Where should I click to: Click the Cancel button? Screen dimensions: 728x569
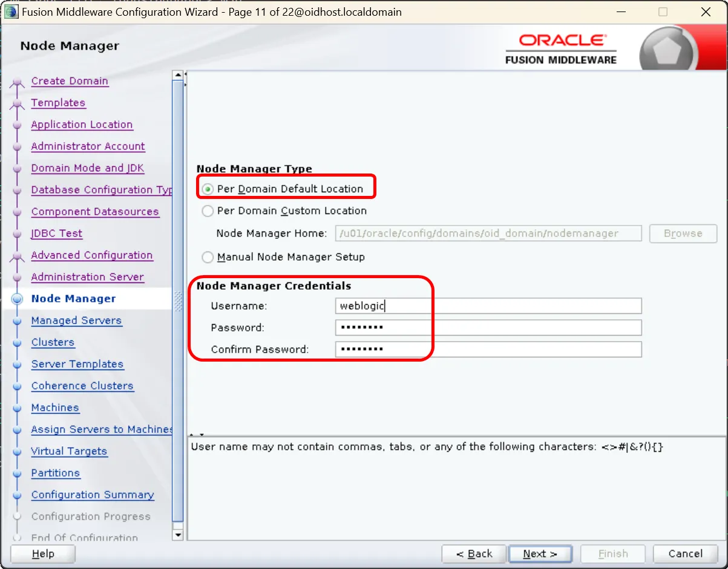pyautogui.click(x=686, y=554)
